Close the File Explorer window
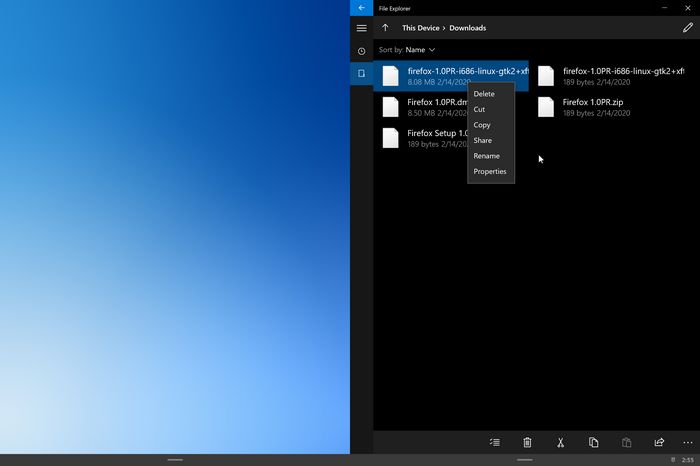 [x=688, y=8]
